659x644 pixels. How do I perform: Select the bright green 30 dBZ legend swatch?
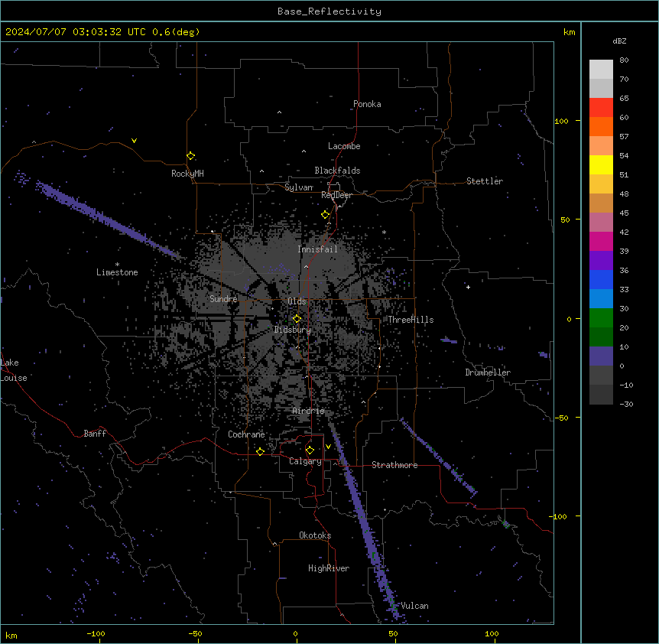click(601, 318)
